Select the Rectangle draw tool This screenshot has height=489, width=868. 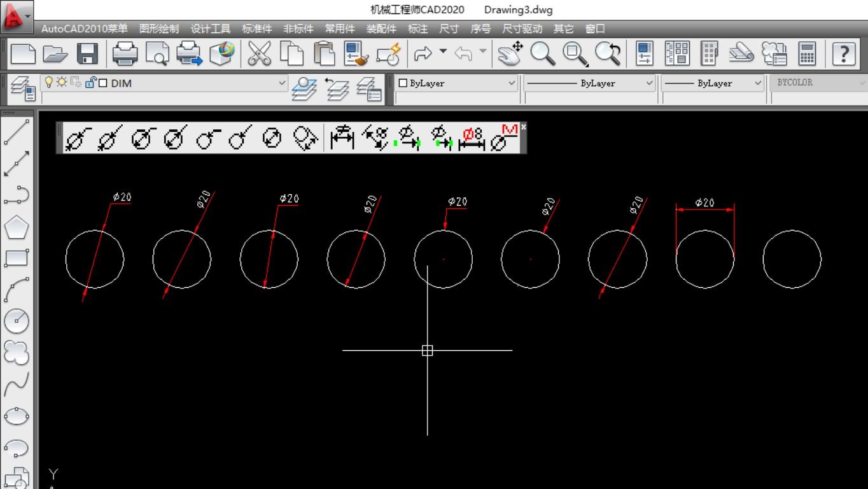point(17,258)
